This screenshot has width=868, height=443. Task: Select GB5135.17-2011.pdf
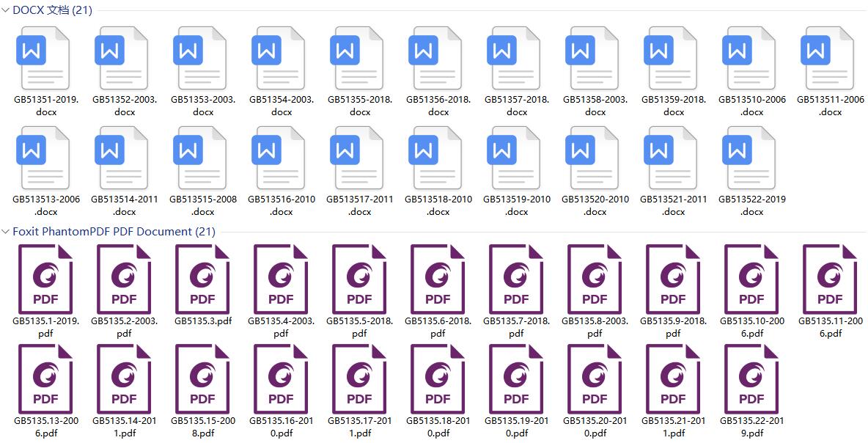point(358,380)
